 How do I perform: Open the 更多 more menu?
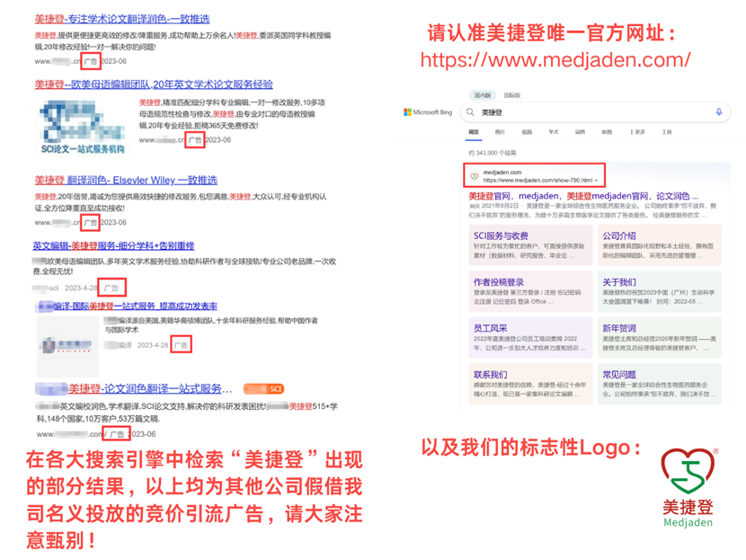click(x=637, y=132)
